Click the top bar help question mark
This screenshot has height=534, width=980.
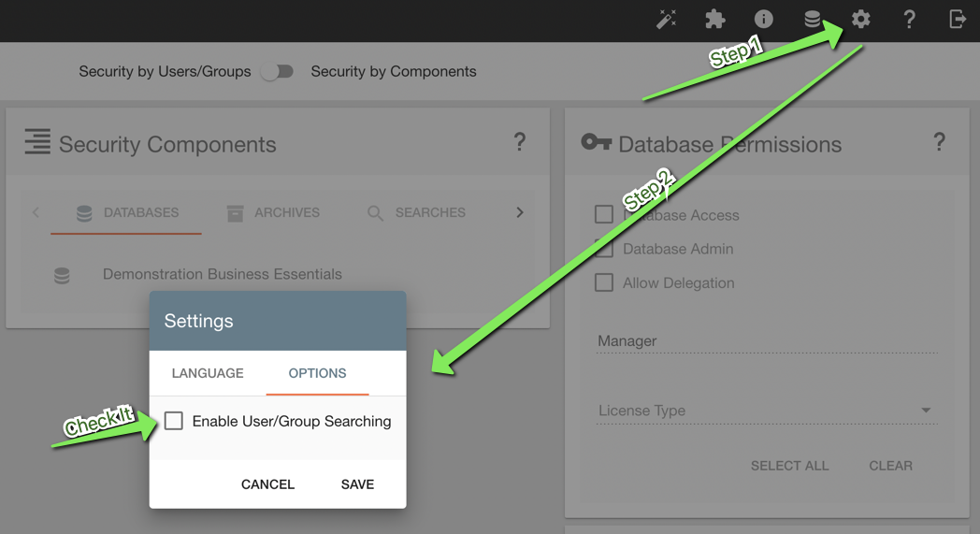(909, 20)
